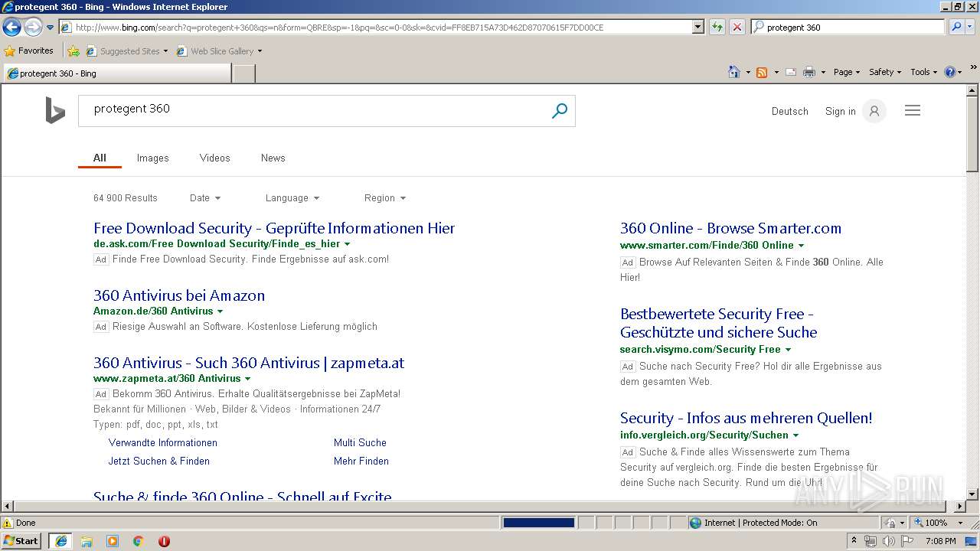The image size is (980, 551).
Task: Click the browser Forward arrow button
Action: [33, 27]
